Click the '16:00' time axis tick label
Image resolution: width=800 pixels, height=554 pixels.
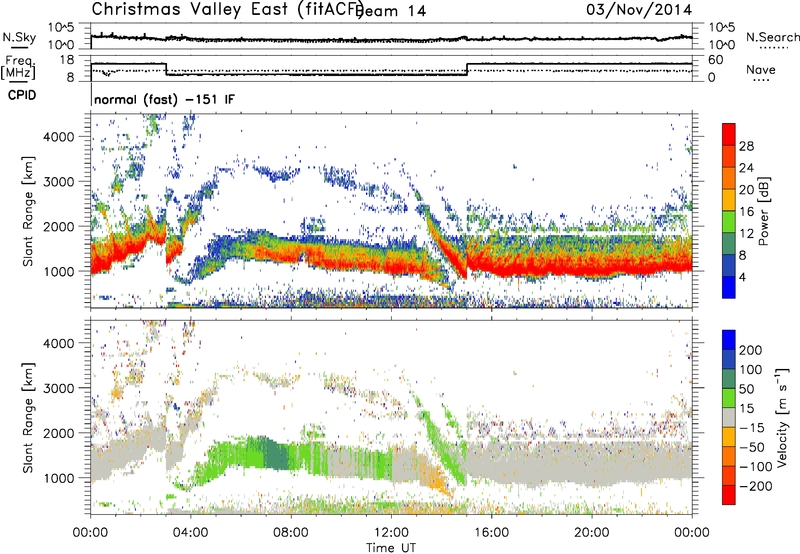coord(491,533)
